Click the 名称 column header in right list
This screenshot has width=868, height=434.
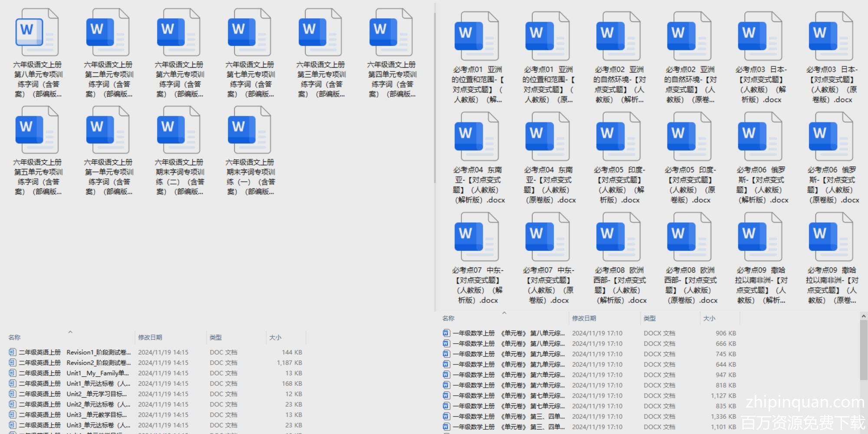click(448, 318)
